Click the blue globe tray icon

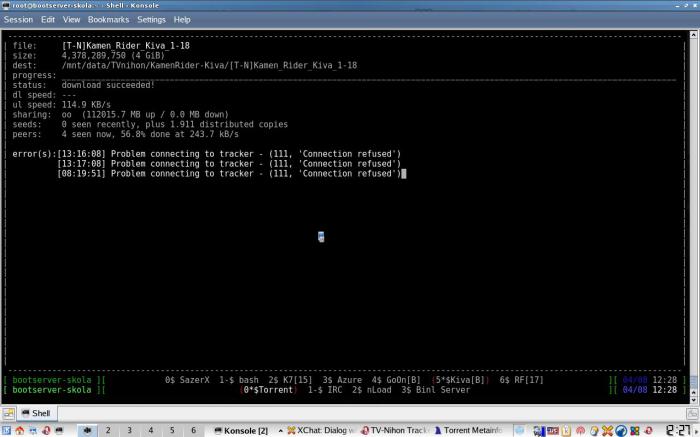621,431
